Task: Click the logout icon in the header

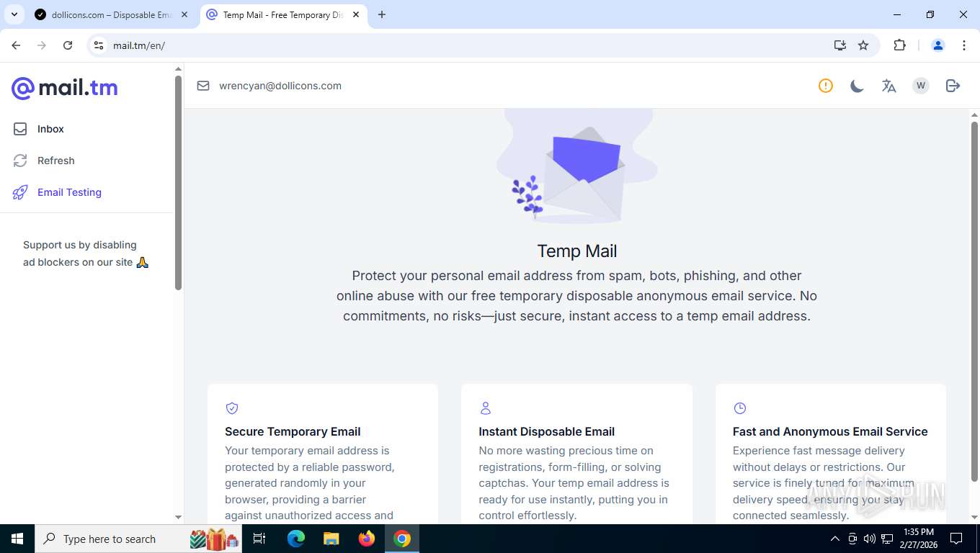Action: point(953,86)
